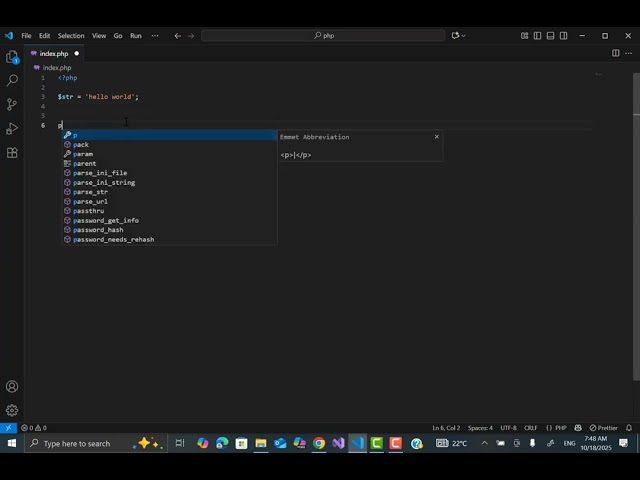Open Google Chrome from taskbar
640x480 pixels.
pos(319,443)
